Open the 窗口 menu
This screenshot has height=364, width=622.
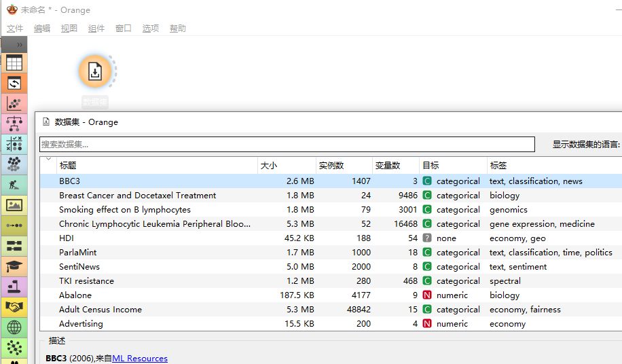[124, 29]
